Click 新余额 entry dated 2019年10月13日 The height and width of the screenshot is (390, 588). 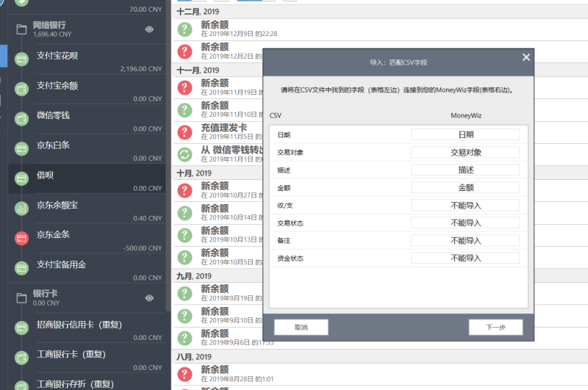point(218,235)
